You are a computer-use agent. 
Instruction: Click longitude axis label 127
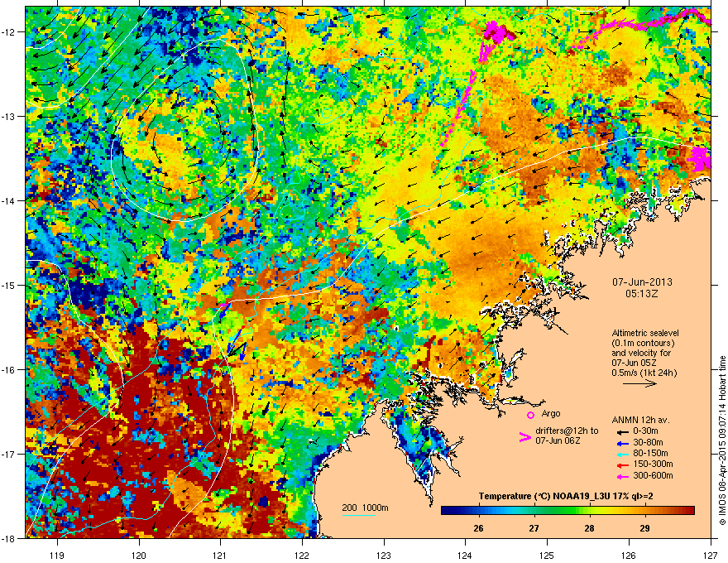711,555
